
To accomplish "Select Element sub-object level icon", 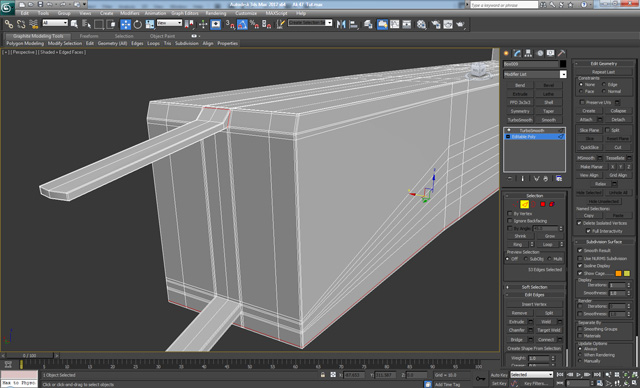I will point(552,204).
